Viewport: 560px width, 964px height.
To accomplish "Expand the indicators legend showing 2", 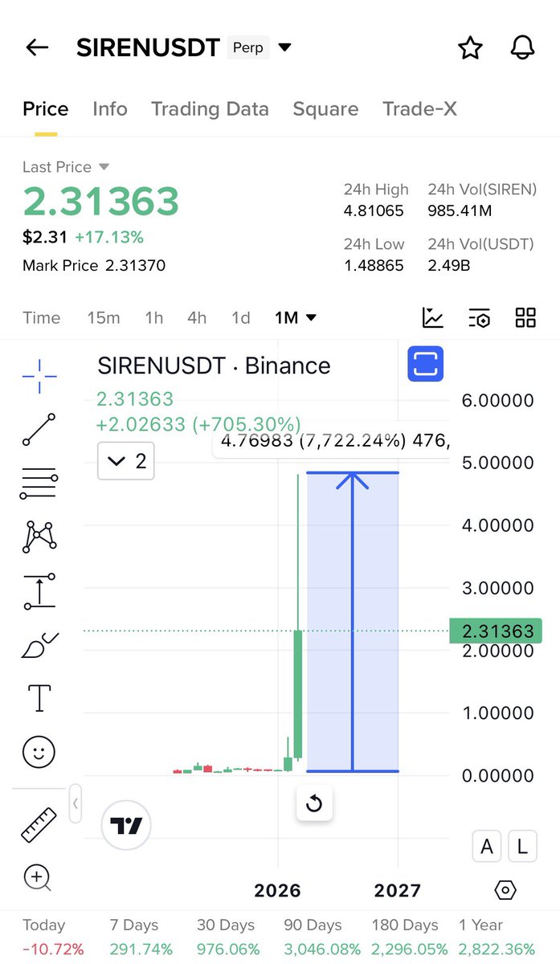I will (x=126, y=460).
